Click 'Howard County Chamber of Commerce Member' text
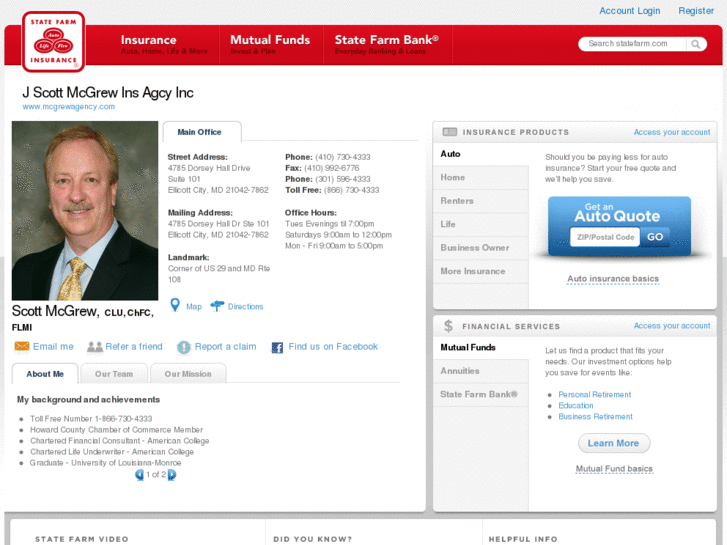The image size is (727, 545). tap(116, 430)
